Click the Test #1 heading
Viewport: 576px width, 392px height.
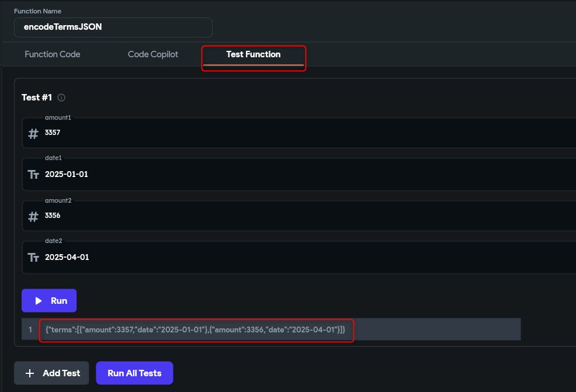coord(37,98)
